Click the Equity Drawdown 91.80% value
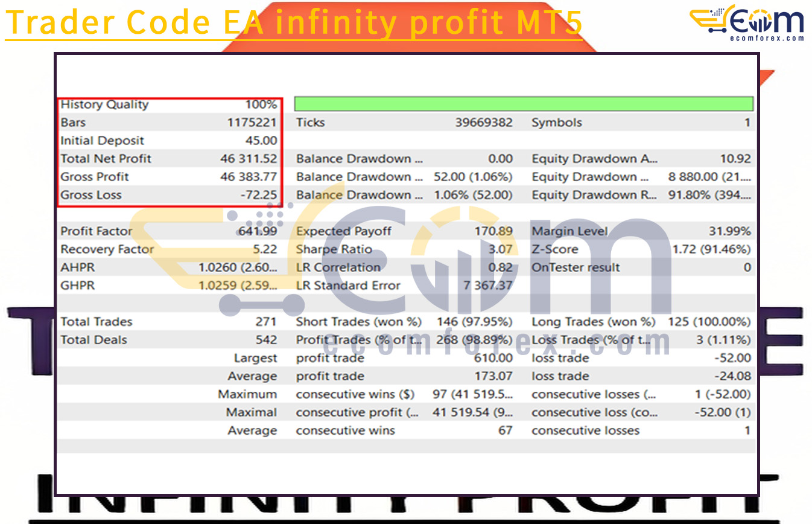The image size is (812, 524). [710, 195]
